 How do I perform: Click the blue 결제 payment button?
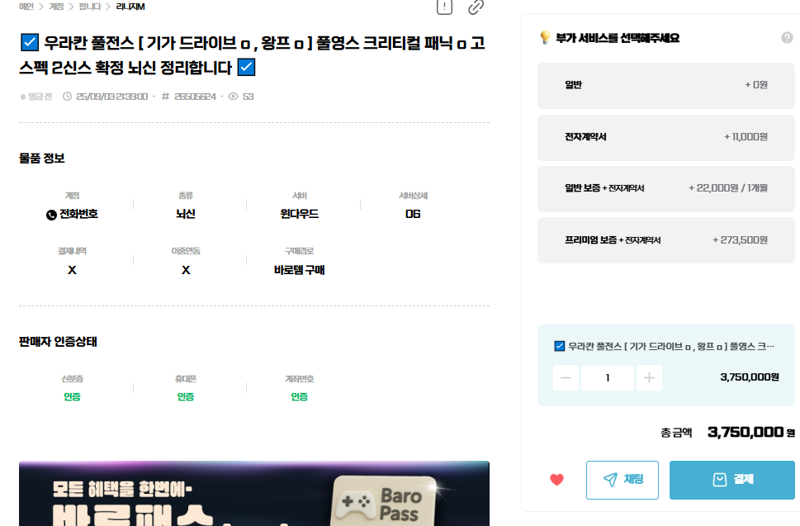tap(732, 480)
